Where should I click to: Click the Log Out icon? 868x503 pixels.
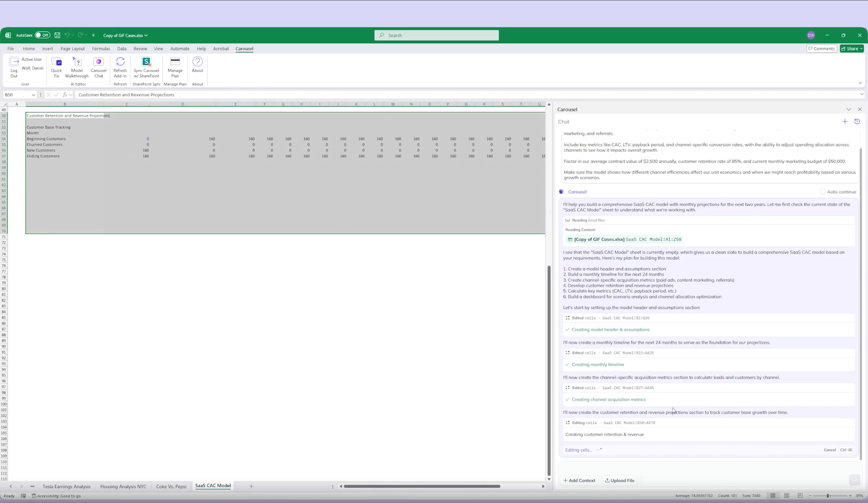click(14, 62)
